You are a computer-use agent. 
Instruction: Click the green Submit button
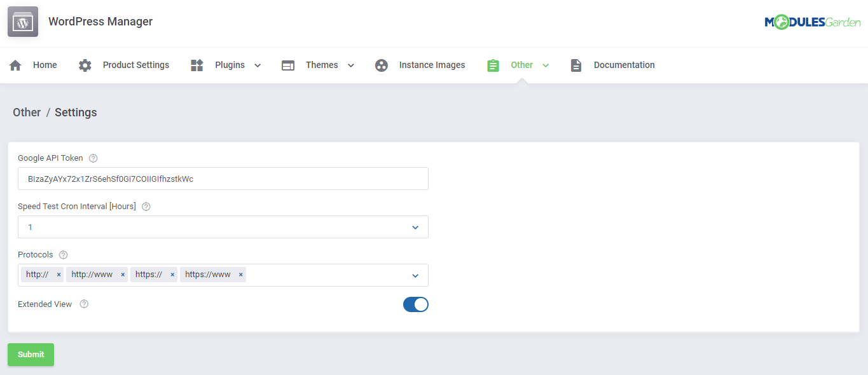click(x=31, y=355)
